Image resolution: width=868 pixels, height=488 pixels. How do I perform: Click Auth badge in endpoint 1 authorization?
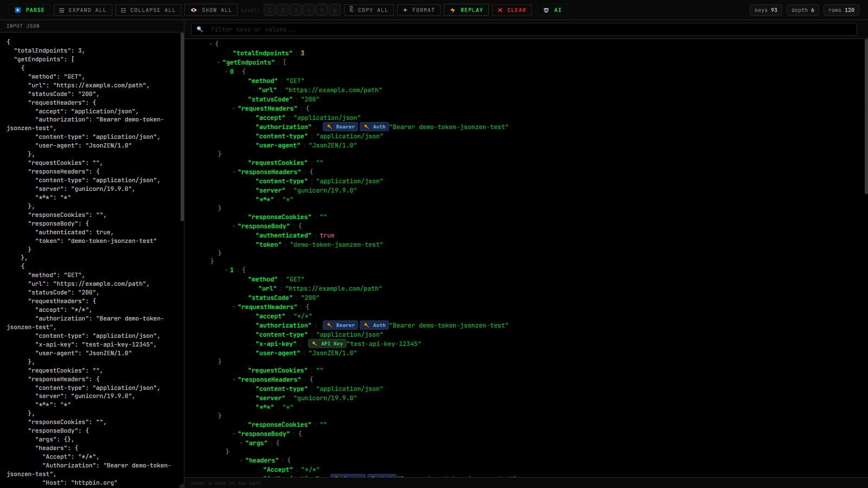point(374,325)
